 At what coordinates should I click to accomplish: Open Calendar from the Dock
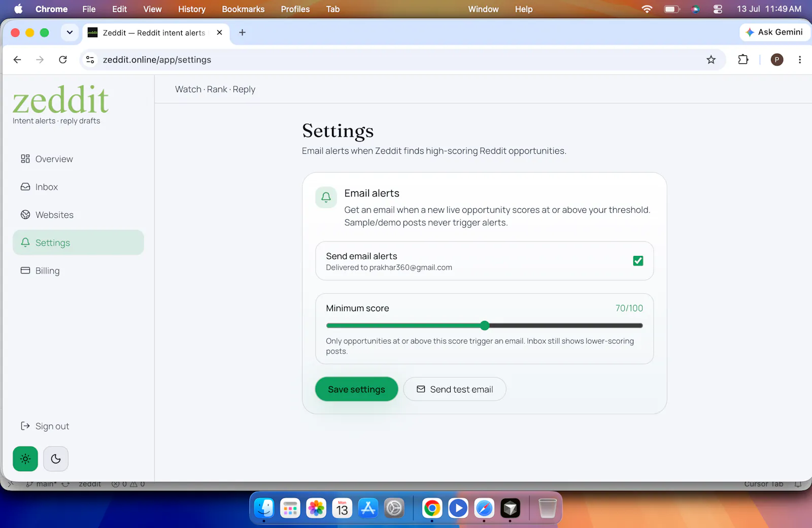point(342,508)
